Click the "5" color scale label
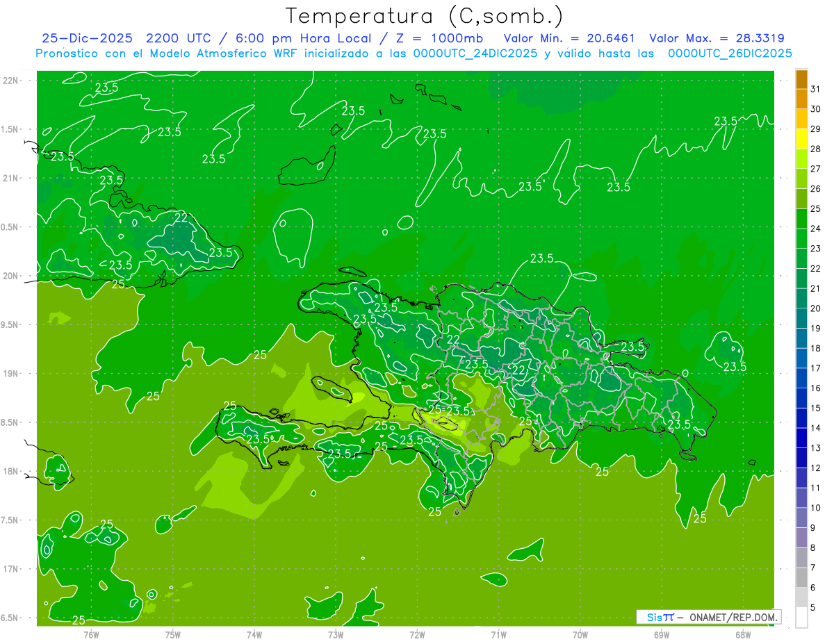This screenshot has height=644, width=834. (x=814, y=607)
